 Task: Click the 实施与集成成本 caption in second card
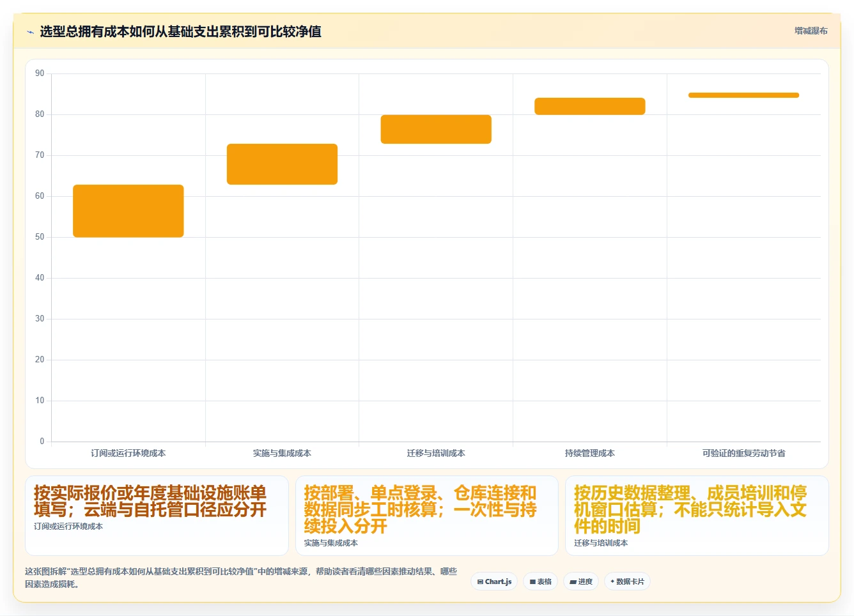pyautogui.click(x=330, y=543)
